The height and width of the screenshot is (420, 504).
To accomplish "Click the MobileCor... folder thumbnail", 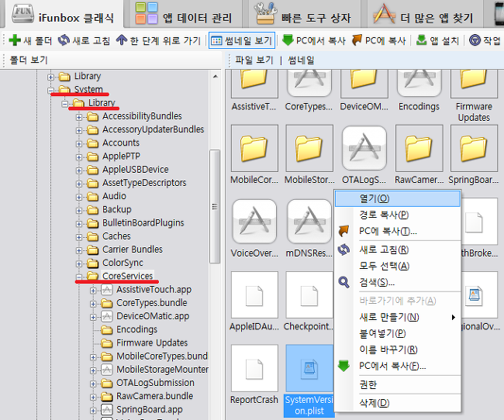I will [x=254, y=149].
